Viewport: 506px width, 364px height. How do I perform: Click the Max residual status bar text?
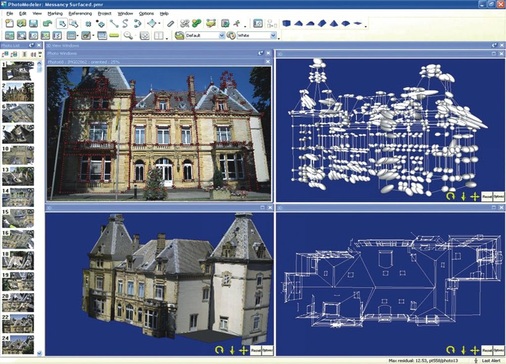pyautogui.click(x=423, y=361)
